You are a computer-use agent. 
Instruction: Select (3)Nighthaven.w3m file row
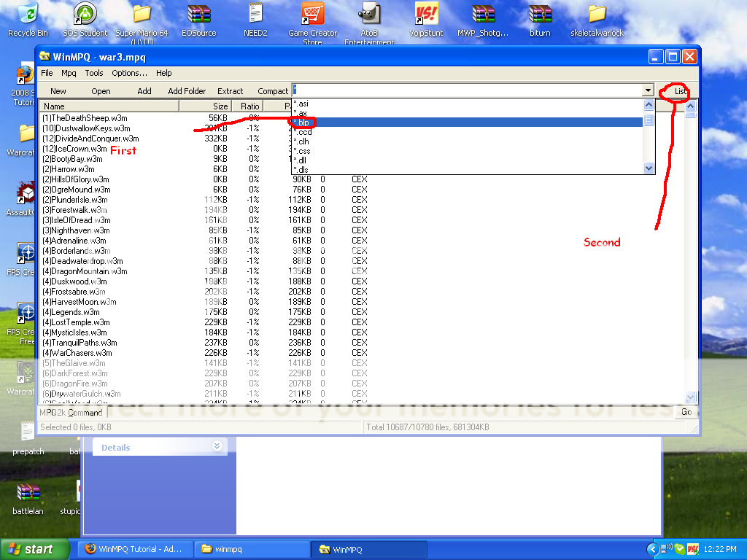click(x=76, y=230)
